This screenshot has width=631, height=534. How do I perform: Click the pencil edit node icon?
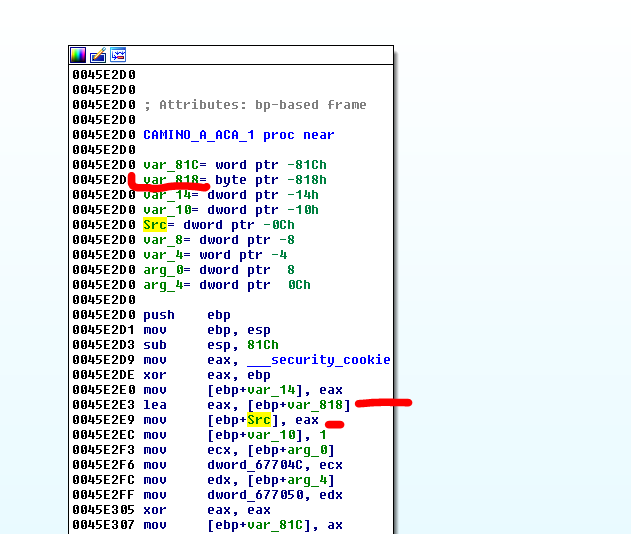[x=98, y=55]
